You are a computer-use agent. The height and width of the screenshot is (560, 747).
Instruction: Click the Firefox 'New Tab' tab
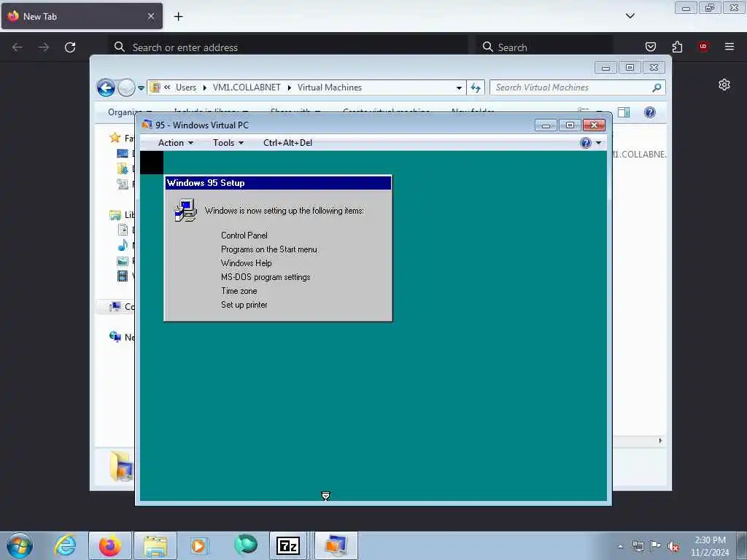click(x=82, y=16)
